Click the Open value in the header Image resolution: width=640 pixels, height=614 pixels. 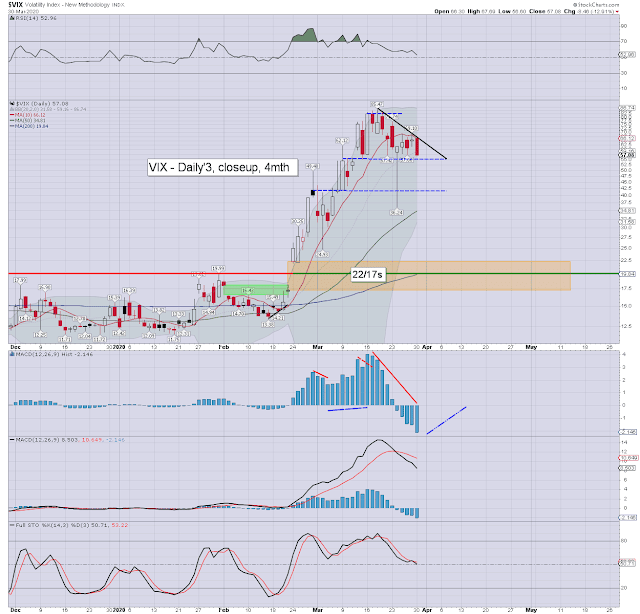click(457, 11)
